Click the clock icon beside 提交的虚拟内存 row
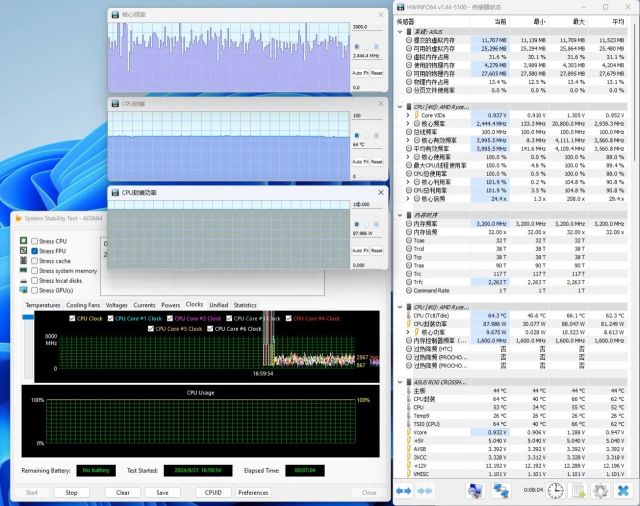This screenshot has height=506, width=640. (x=409, y=40)
